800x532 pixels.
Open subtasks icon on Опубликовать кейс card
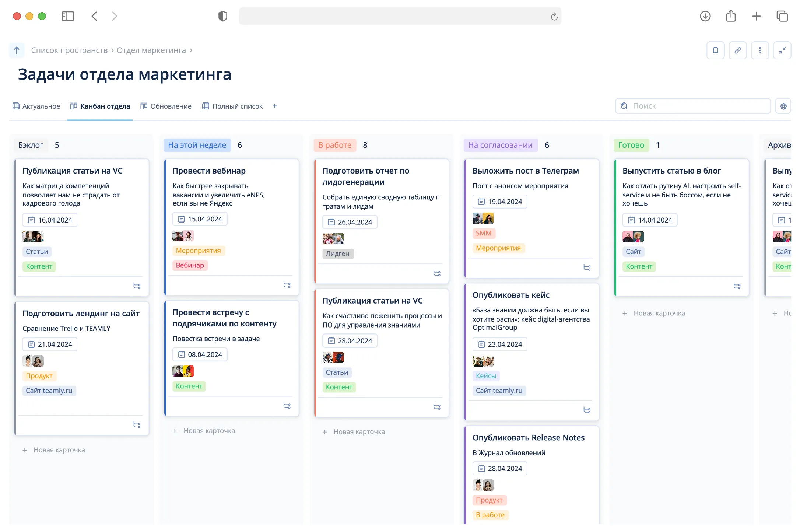pos(587,410)
